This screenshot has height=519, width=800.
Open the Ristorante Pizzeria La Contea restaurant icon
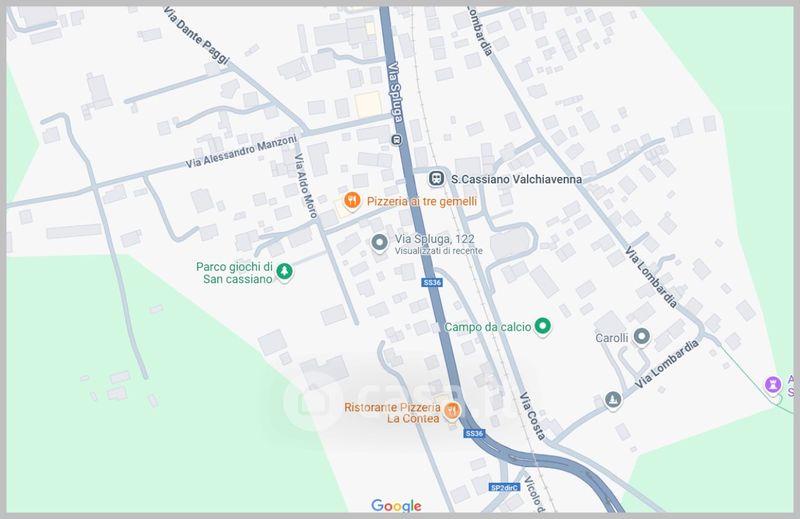452,410
